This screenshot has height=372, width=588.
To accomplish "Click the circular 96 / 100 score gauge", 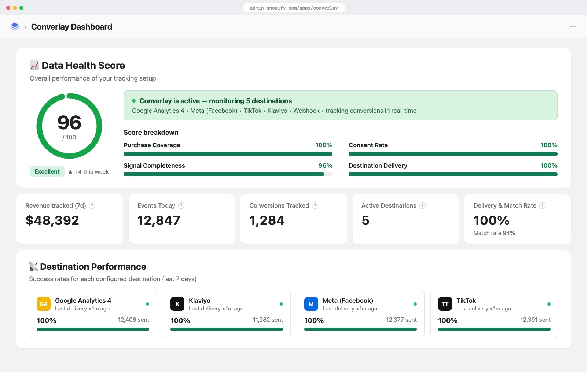I will click(x=69, y=126).
